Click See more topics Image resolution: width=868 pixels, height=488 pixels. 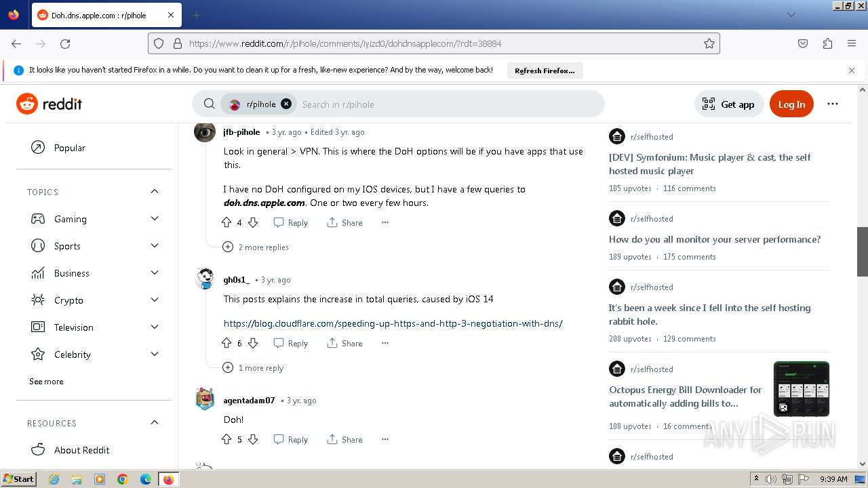[46, 382]
